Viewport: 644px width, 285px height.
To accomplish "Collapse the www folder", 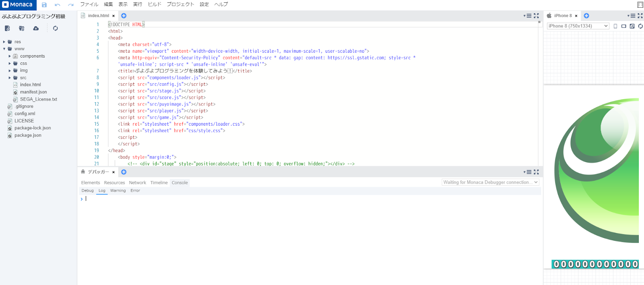I will 4,49.
